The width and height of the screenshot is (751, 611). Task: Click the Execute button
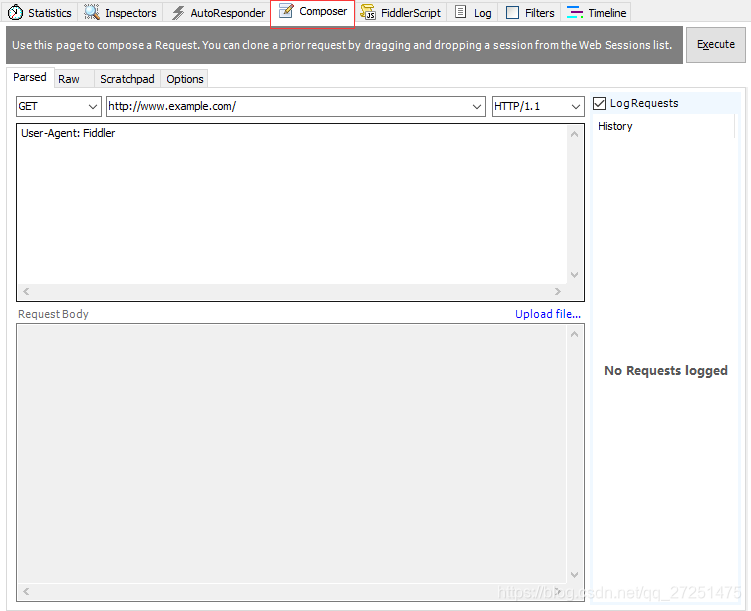tap(716, 45)
